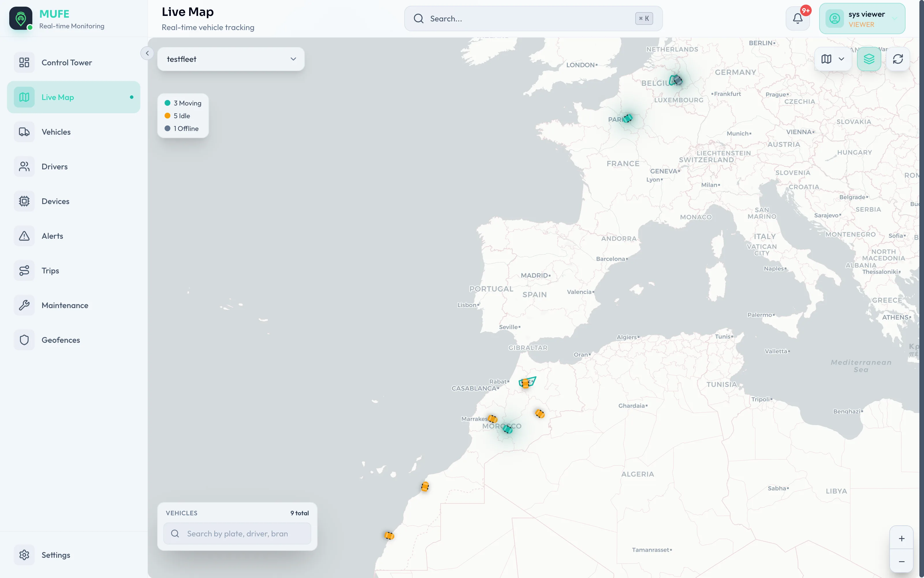Click the sys viewer avatar icon
This screenshot has width=924, height=578.
click(835, 19)
